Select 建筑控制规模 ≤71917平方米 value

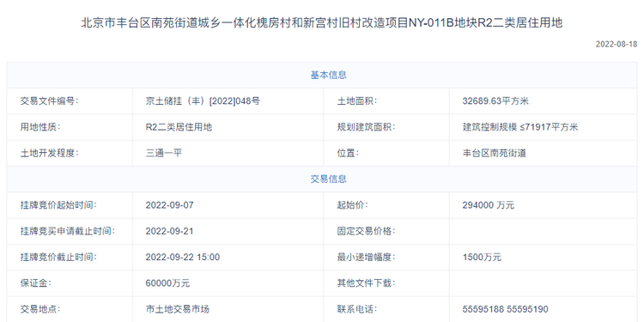(x=520, y=127)
